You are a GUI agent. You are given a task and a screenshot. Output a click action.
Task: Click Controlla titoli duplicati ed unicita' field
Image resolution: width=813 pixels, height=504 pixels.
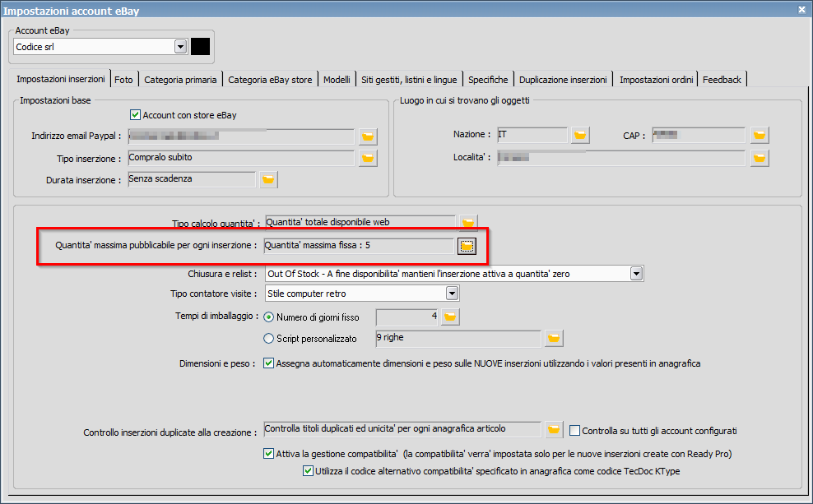coord(402,429)
